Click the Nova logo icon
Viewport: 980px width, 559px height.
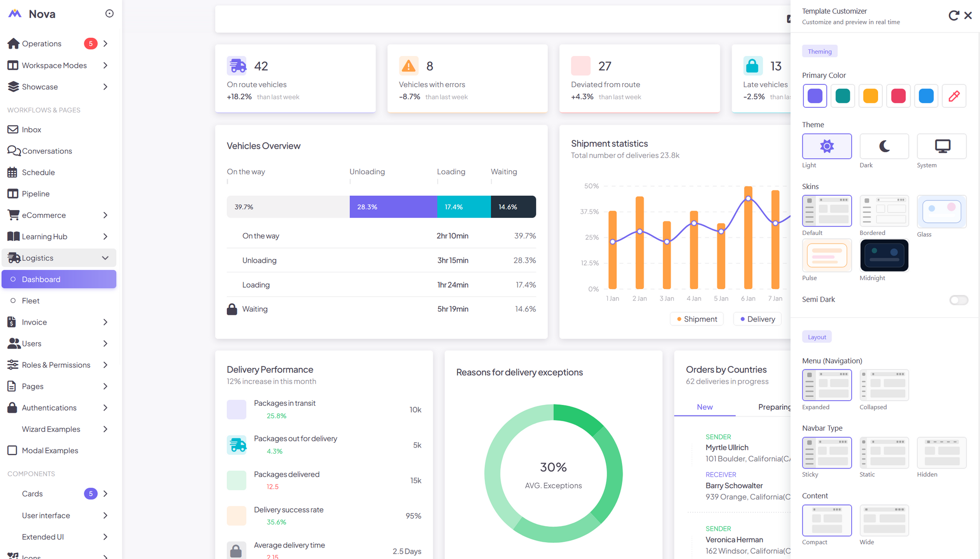pos(15,14)
